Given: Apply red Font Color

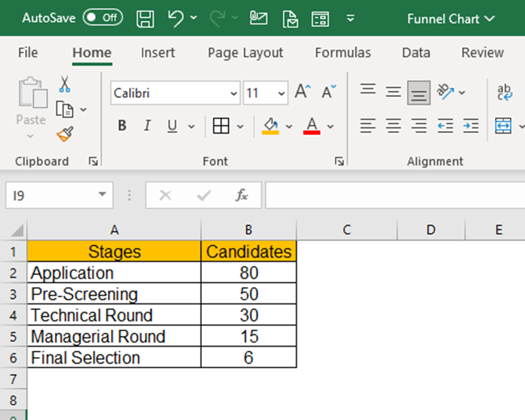Looking at the screenshot, I should point(312,126).
